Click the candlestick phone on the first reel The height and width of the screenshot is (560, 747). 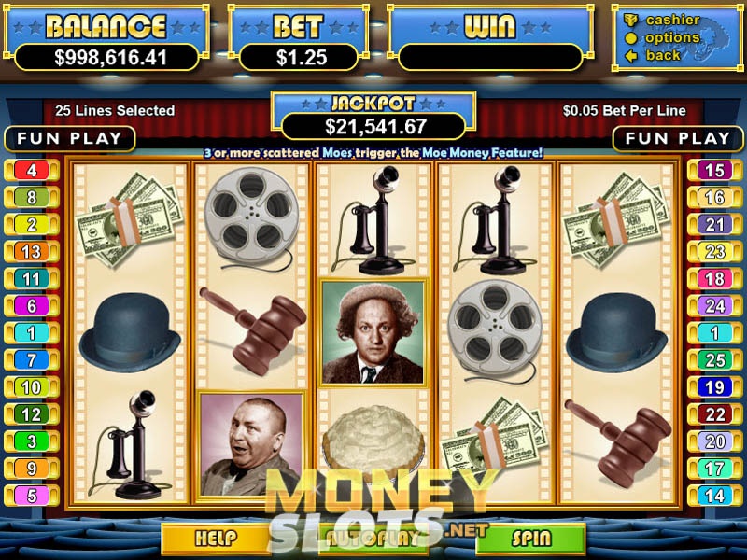pos(129,445)
